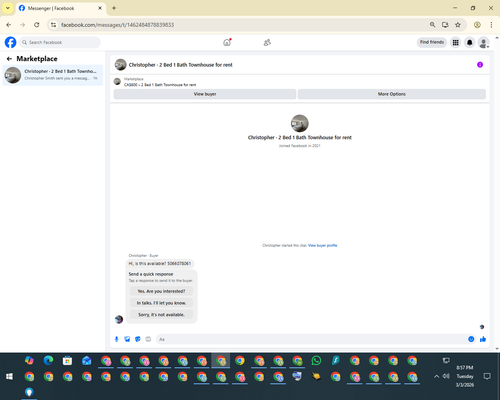Open the Mail app from the taskbar

(87, 360)
